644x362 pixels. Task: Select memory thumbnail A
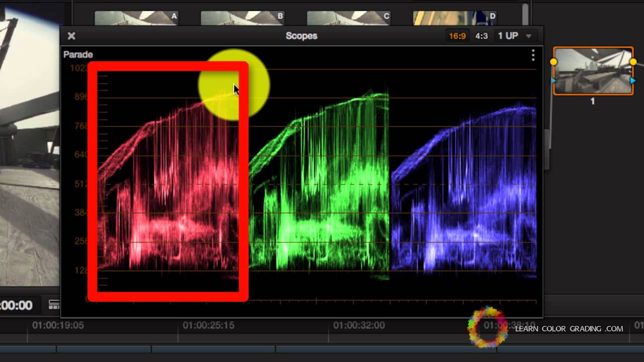click(136, 18)
